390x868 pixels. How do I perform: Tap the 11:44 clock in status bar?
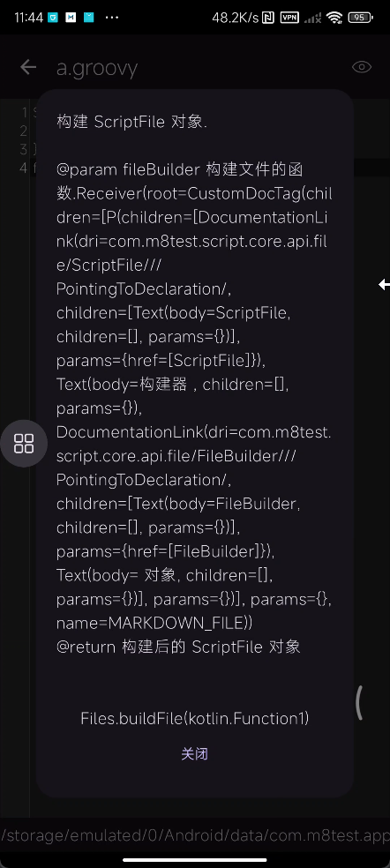pos(29,18)
